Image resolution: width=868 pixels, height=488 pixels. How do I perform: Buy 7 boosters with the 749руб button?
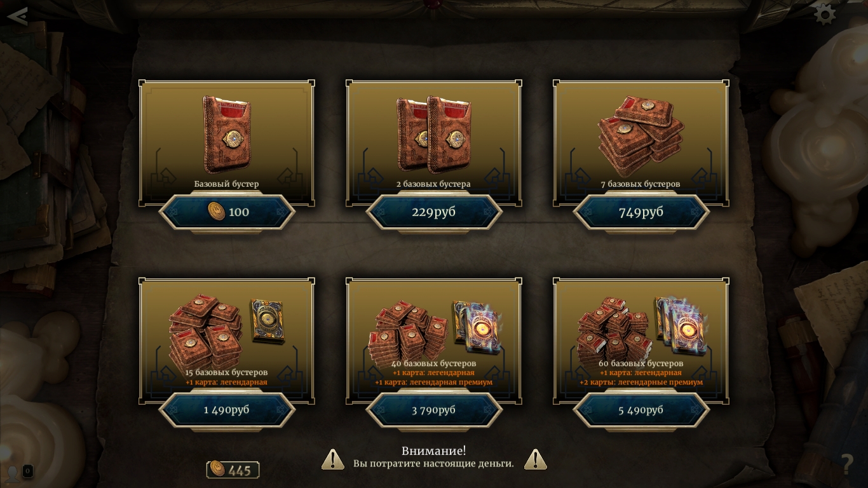tap(641, 212)
